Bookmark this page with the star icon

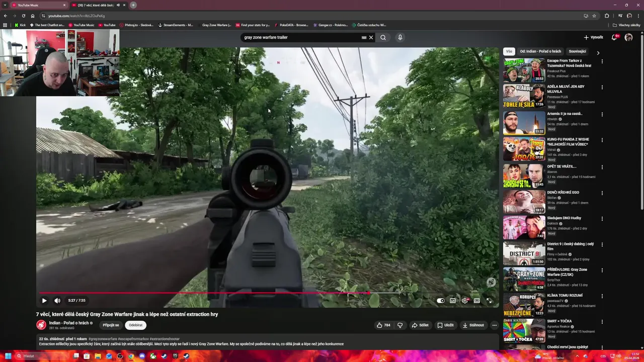pos(594,16)
